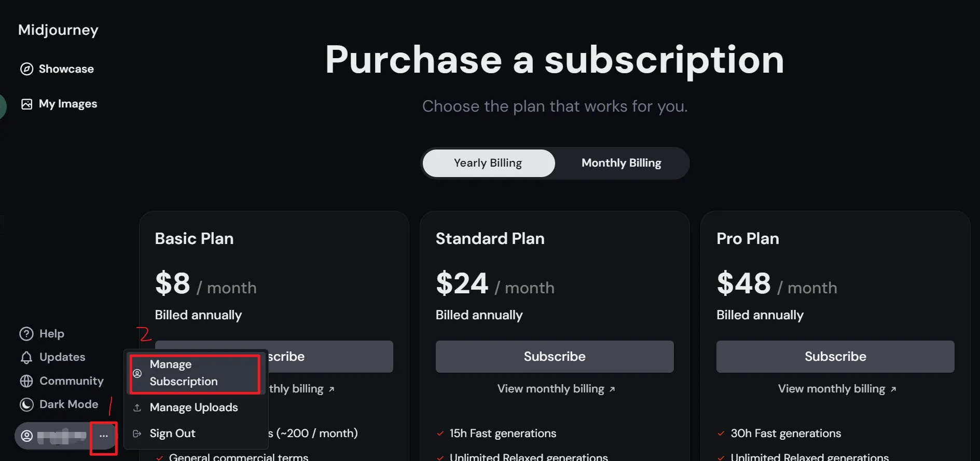Click the Midjourney logo text
Viewport: 980px width, 461px height.
coord(58,30)
